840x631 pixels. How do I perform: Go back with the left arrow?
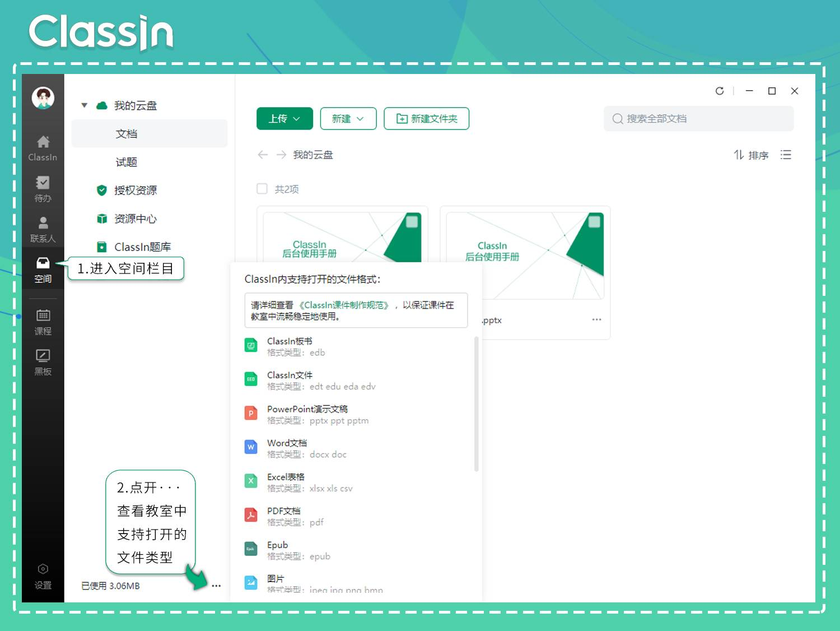click(263, 155)
